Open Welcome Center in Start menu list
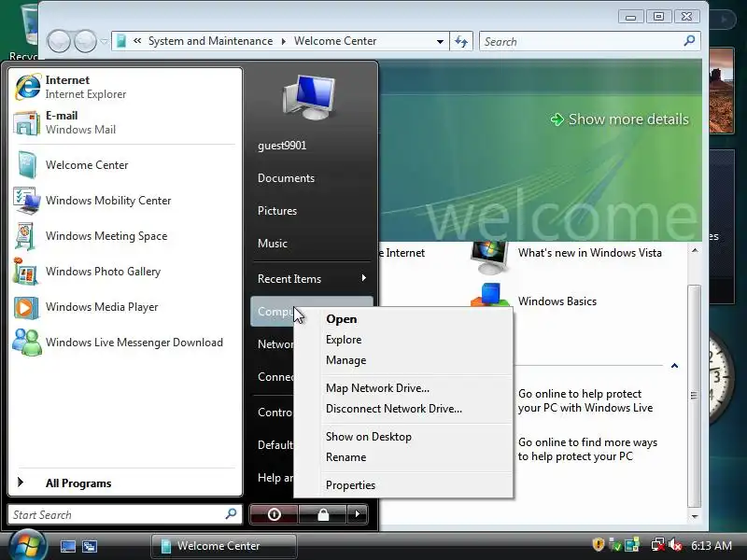This screenshot has height=560, width=747. (125, 165)
